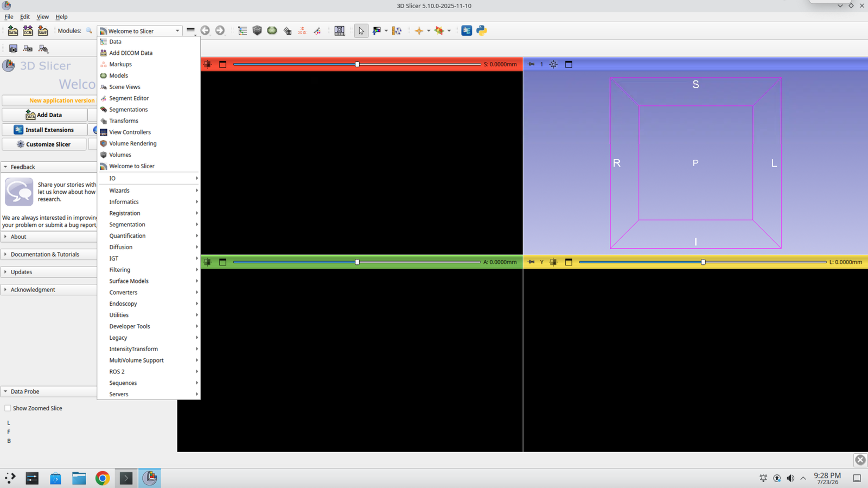Open the Python console icon
This screenshot has width=868, height=488.
click(x=482, y=31)
